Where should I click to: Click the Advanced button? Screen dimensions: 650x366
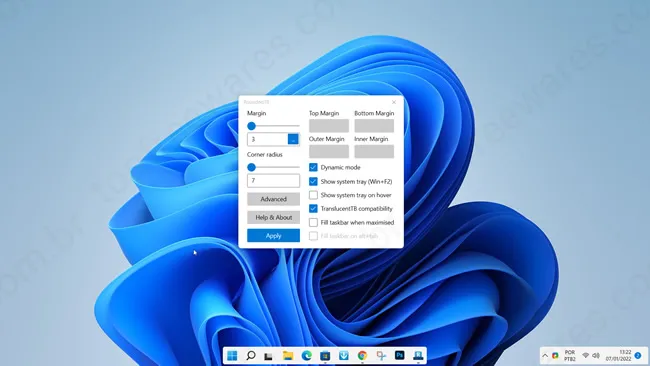click(x=273, y=199)
